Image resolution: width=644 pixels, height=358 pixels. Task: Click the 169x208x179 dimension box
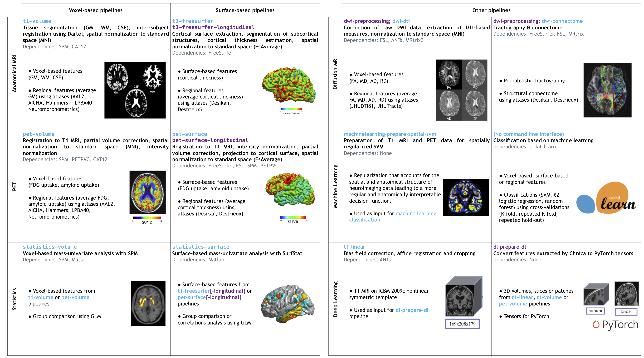462,324
